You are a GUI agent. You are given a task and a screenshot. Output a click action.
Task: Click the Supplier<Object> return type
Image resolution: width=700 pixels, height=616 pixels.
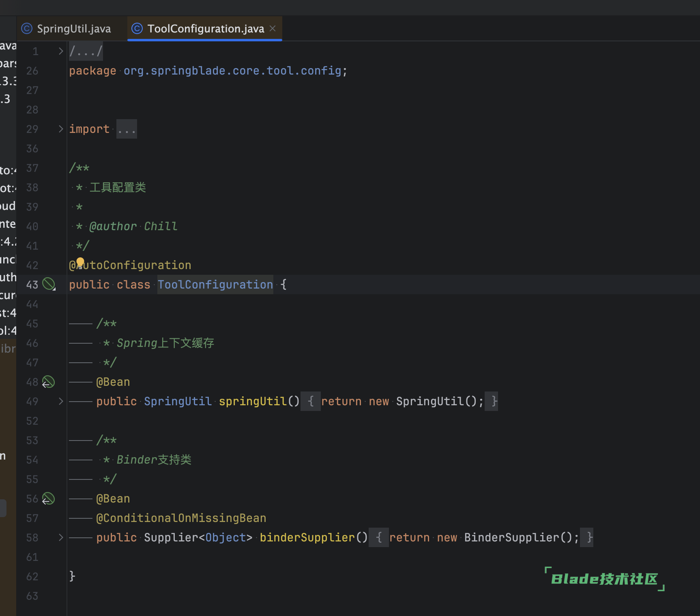coord(198,537)
